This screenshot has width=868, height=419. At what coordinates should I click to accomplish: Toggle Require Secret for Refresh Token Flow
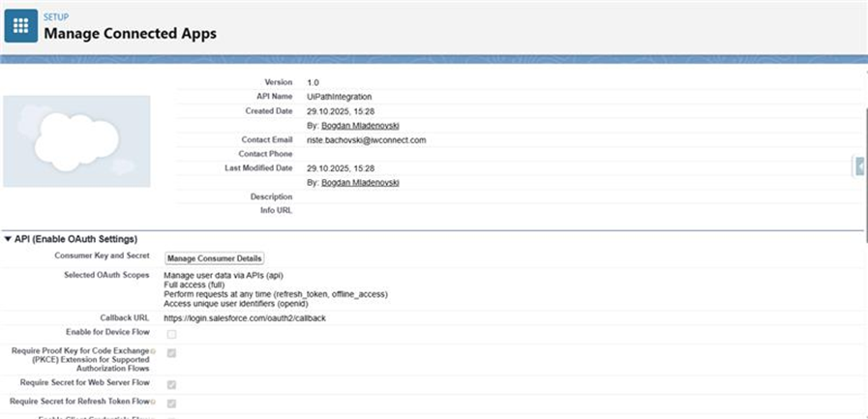(x=171, y=403)
